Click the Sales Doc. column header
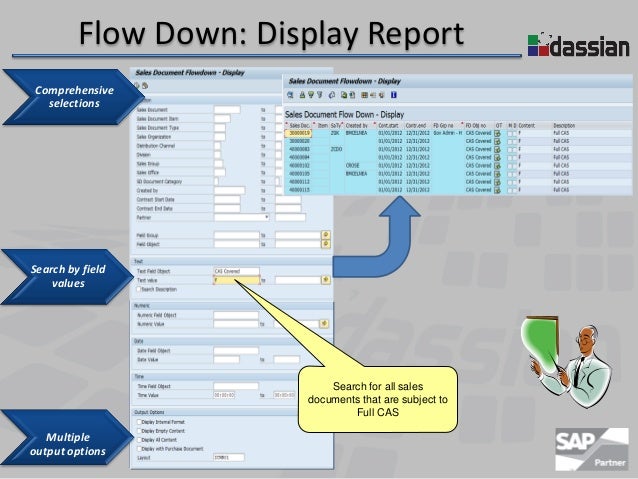 click(x=299, y=125)
